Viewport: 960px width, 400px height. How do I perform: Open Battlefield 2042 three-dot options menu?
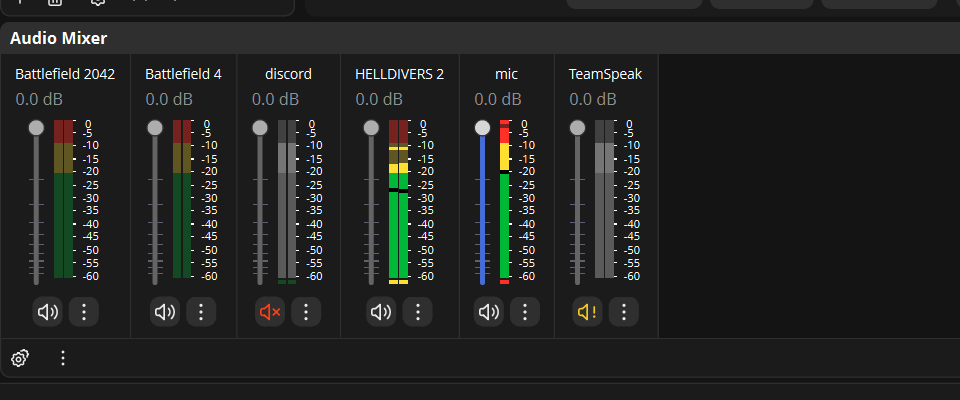tap(84, 312)
